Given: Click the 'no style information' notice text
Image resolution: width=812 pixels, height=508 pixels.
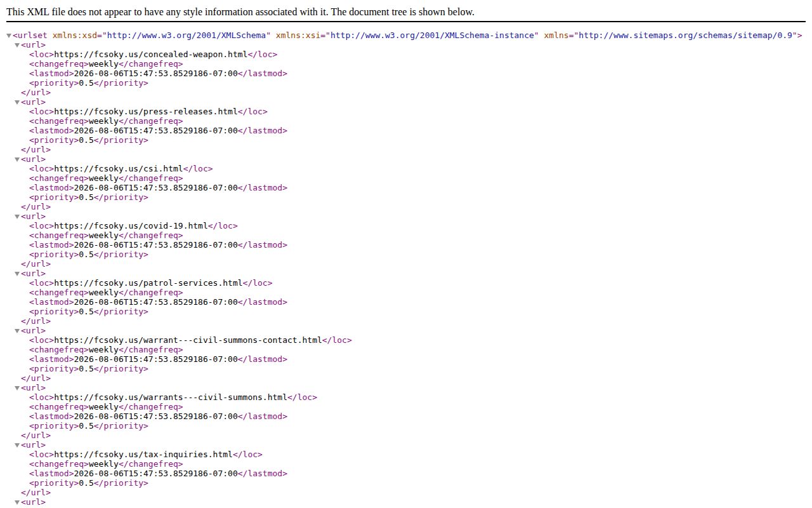Looking at the screenshot, I should click(x=240, y=12).
